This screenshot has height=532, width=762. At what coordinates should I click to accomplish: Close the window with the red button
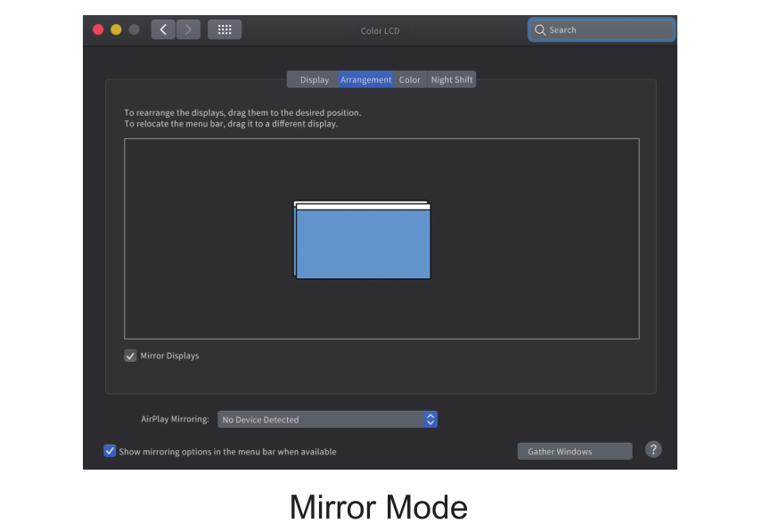(x=98, y=29)
